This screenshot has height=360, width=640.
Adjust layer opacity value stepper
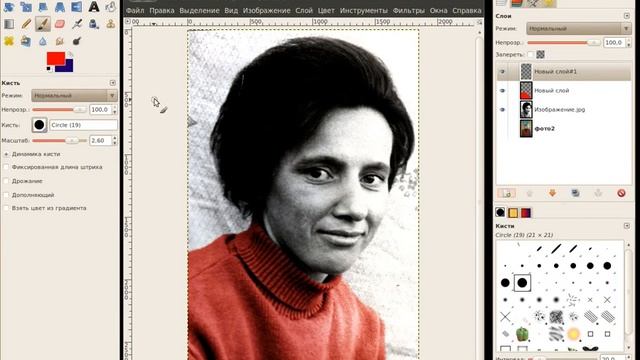(629, 42)
